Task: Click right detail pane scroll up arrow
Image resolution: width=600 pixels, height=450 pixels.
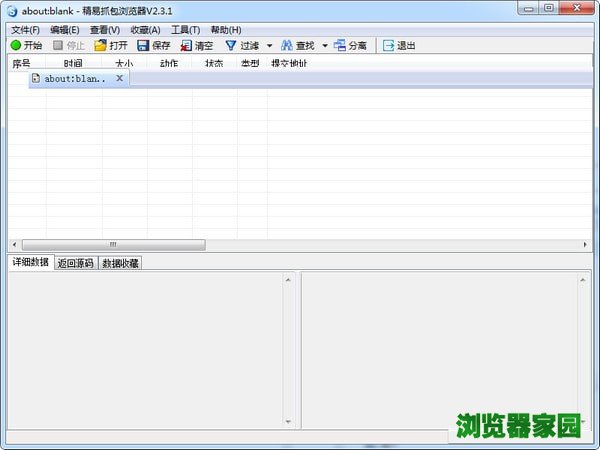Action: (x=583, y=280)
